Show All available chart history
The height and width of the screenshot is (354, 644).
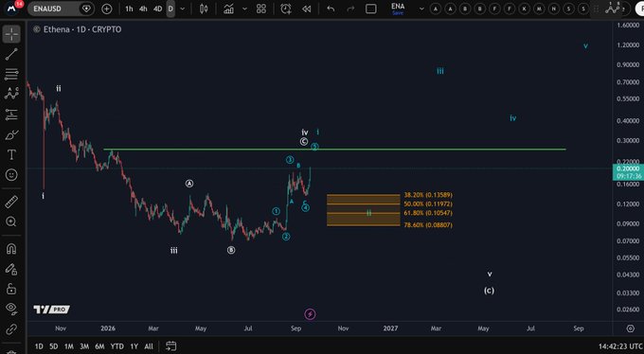click(x=149, y=346)
